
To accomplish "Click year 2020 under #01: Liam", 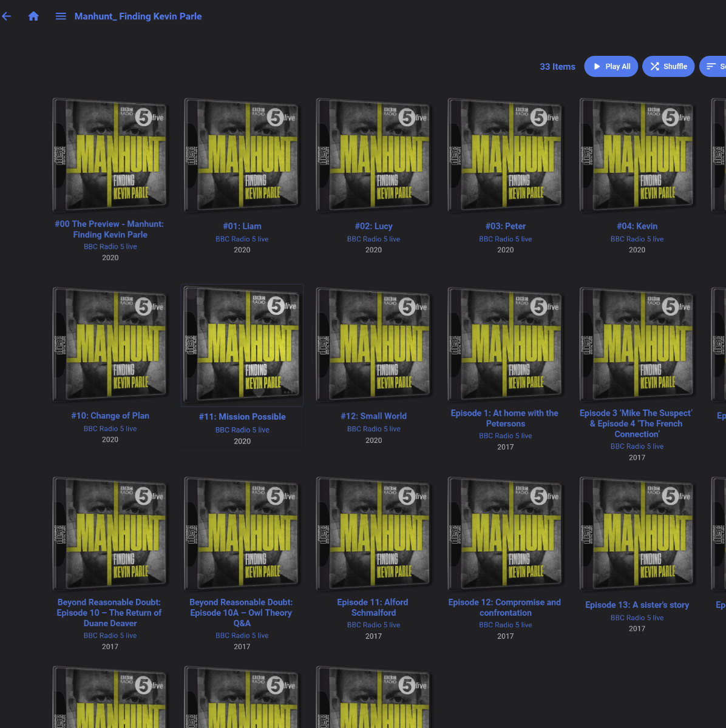I will coord(242,250).
